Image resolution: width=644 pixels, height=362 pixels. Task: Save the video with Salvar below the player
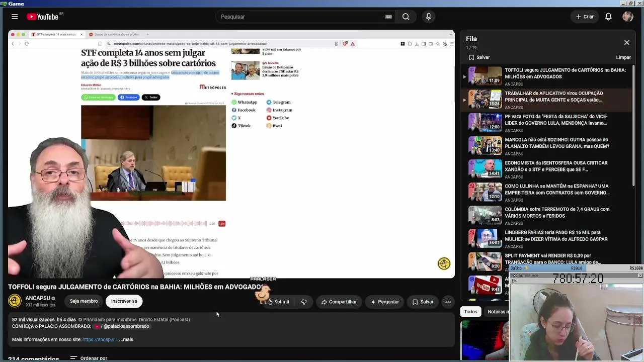(x=423, y=302)
